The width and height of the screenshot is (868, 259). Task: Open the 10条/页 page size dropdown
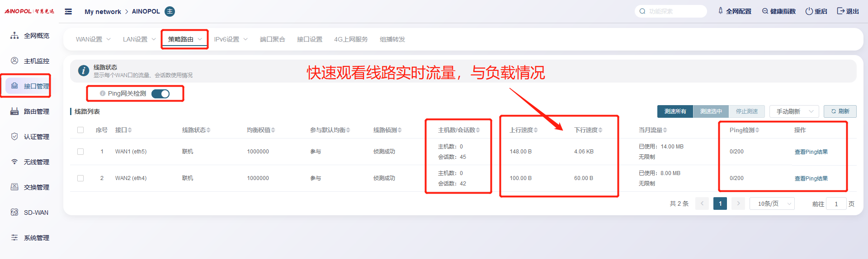(x=772, y=204)
